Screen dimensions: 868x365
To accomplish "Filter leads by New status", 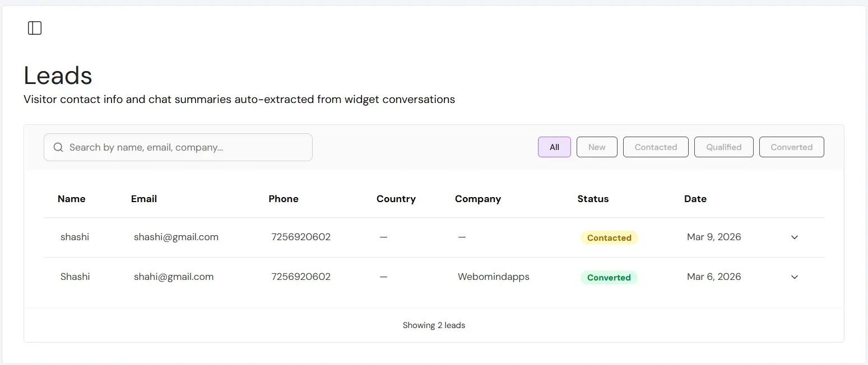I will (597, 147).
